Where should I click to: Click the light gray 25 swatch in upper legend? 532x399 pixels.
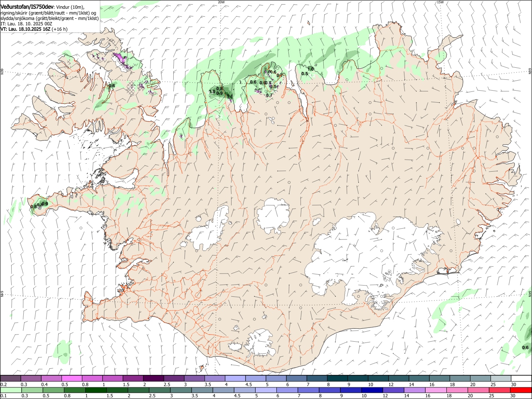point(501,378)
